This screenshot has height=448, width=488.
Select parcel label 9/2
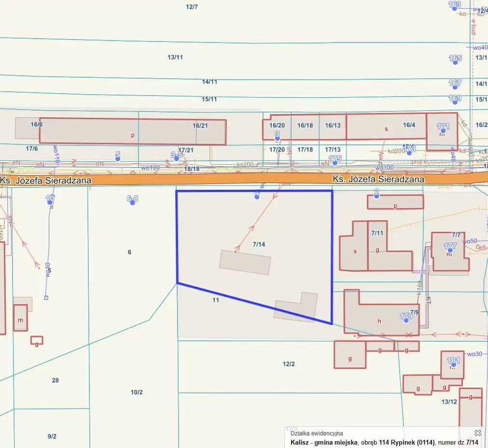point(52,436)
